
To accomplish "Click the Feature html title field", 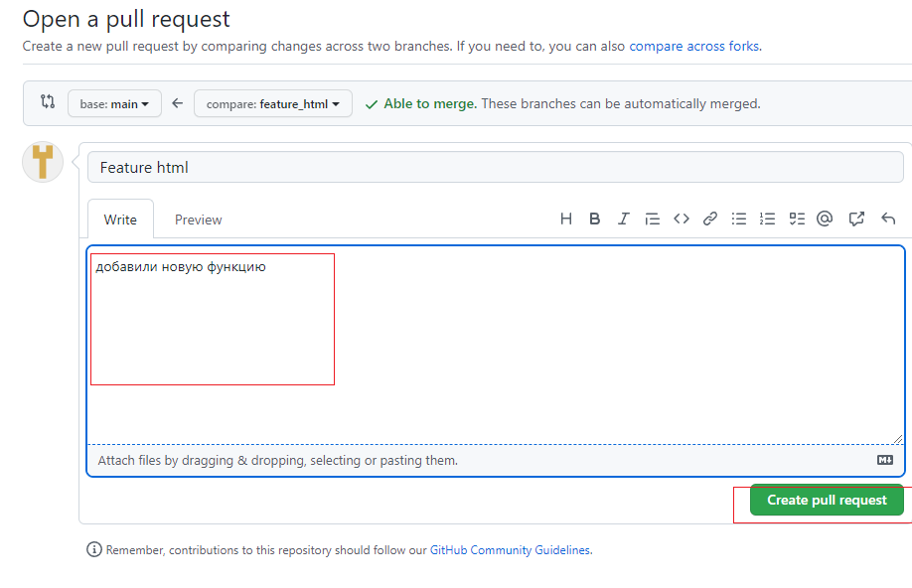I will (496, 168).
